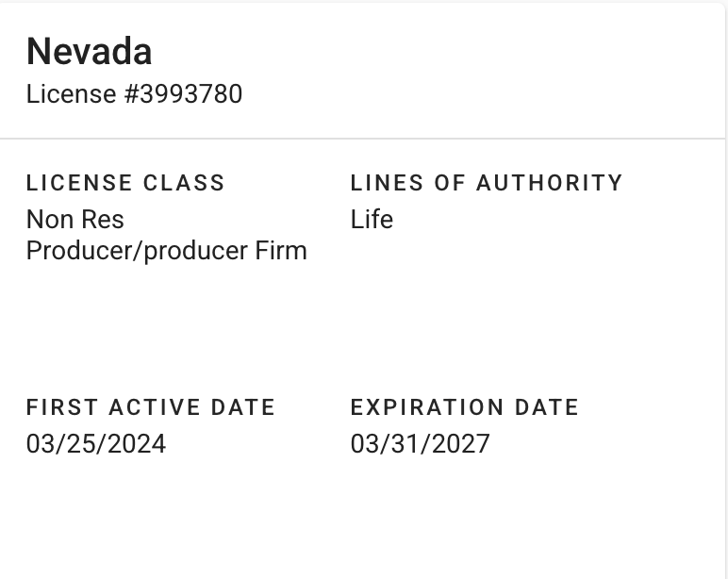
Task: Click the LINES OF AUTHORITY label
Action: 487,183
